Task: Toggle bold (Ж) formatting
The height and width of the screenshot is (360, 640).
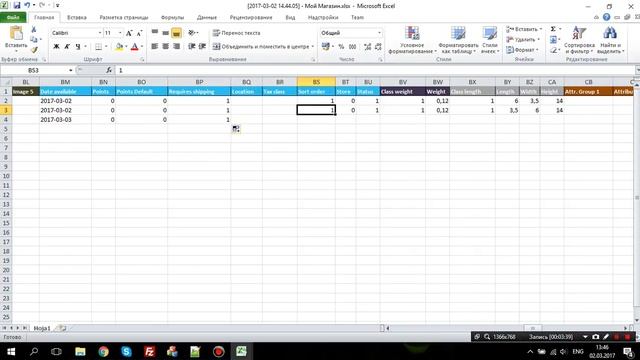Action: point(56,47)
